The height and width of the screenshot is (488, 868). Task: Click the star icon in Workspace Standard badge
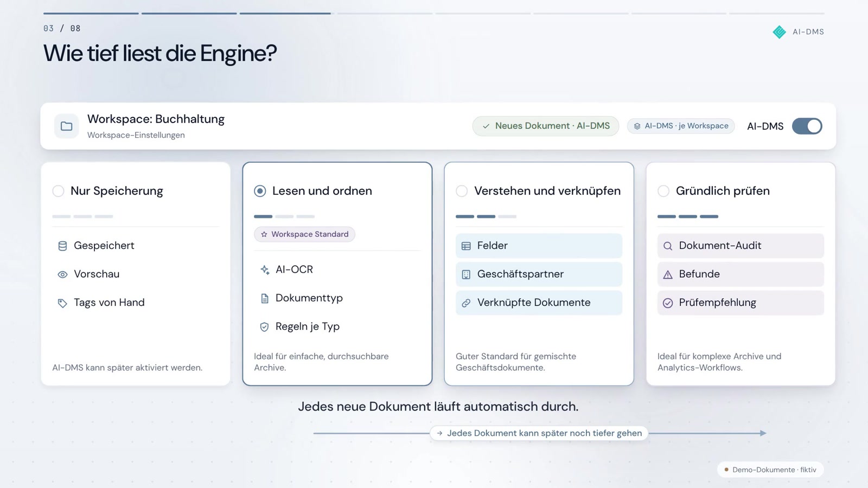[x=264, y=234]
